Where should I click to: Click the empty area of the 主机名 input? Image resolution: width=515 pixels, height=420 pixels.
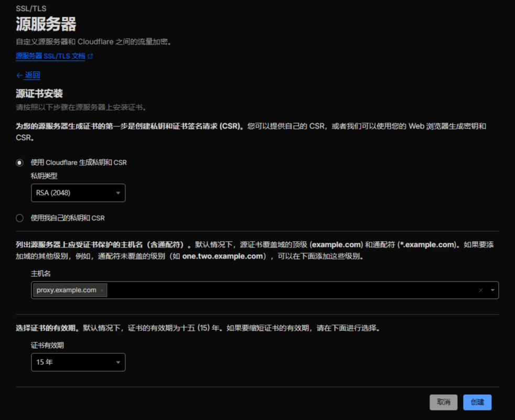click(288, 290)
